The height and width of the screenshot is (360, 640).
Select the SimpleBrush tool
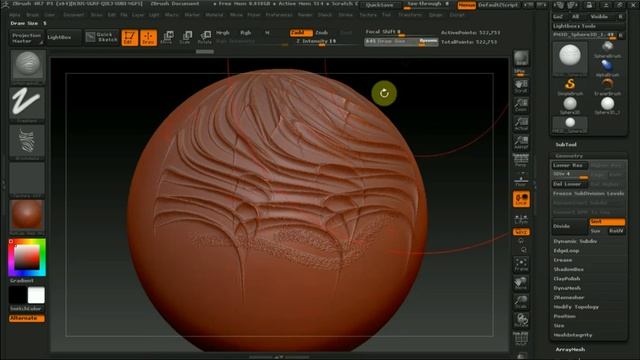[570, 87]
